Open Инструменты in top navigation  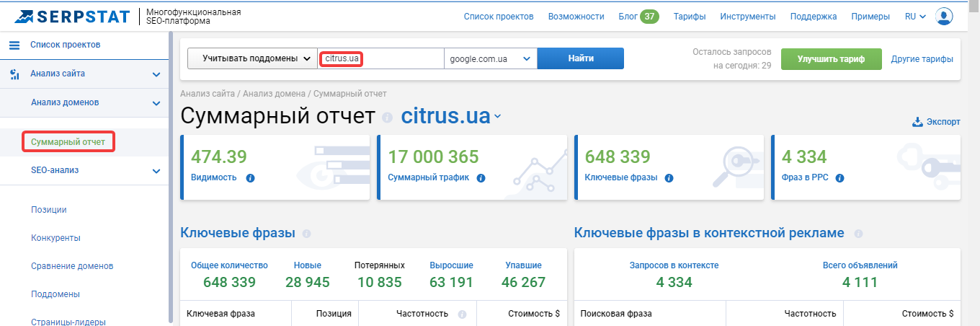[x=748, y=17]
